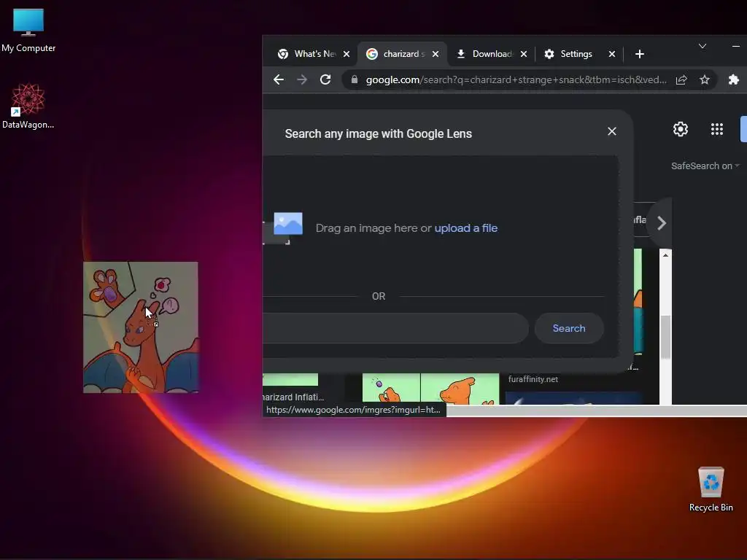Open the green Charizard comic result

tap(430, 389)
